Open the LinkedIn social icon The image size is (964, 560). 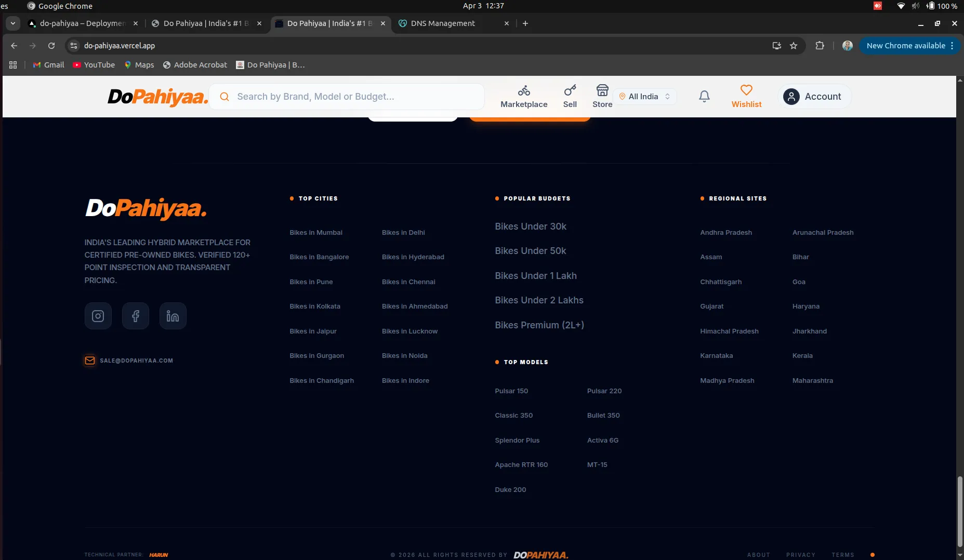[x=173, y=316]
